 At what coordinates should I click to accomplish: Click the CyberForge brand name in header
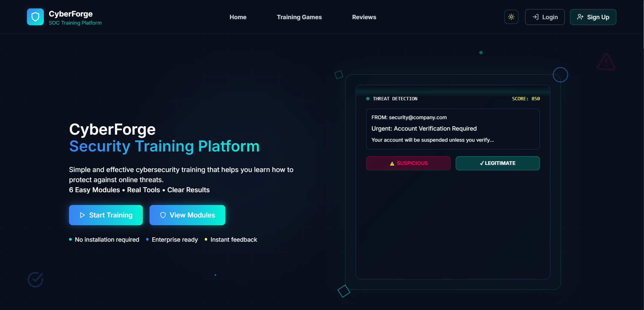pyautogui.click(x=71, y=14)
